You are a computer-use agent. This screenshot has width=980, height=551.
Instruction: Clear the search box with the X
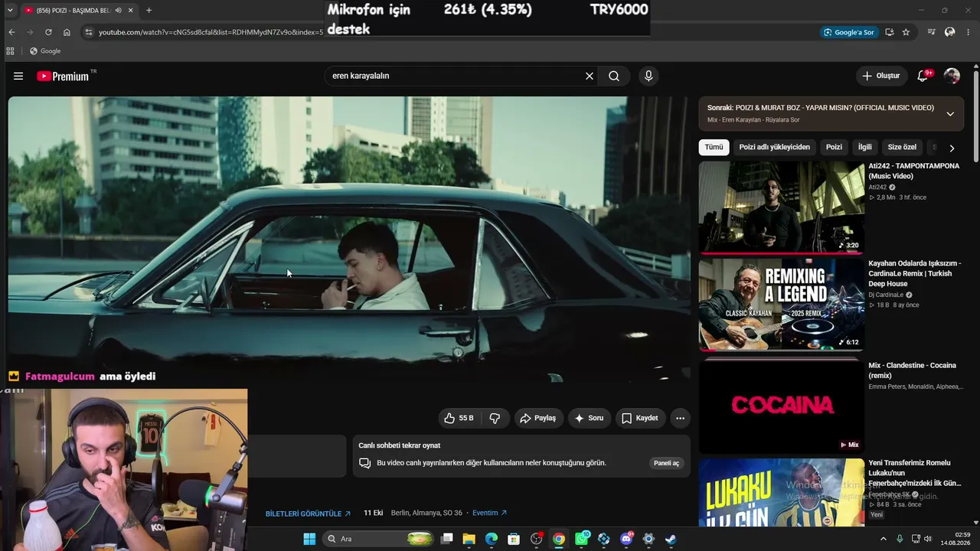pyautogui.click(x=590, y=76)
